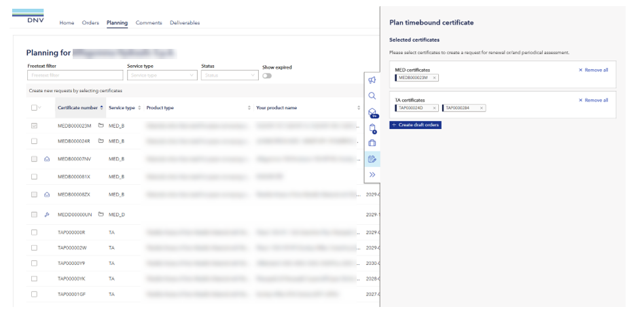The width and height of the screenshot is (644, 326).
Task: Expand the side toolbar with double chevron
Action: click(372, 175)
